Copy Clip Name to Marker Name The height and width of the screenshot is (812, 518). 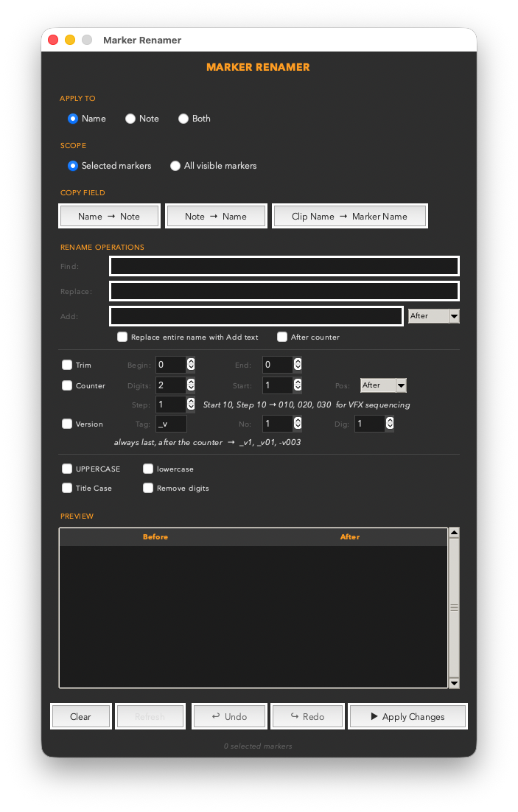(x=350, y=217)
